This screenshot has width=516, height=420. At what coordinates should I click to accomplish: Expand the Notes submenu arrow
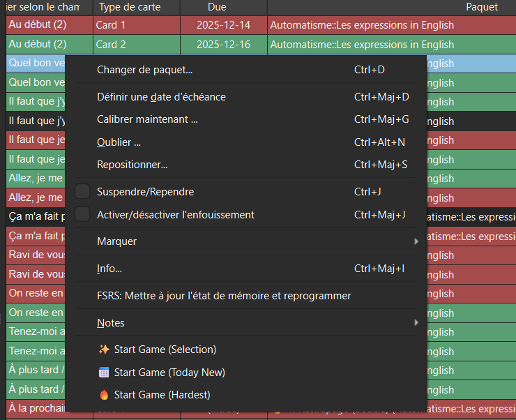point(416,322)
